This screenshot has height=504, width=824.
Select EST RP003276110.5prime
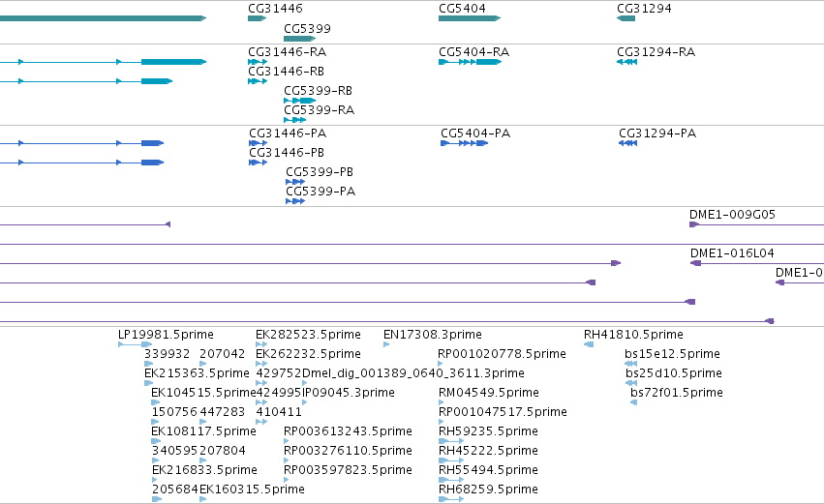(348, 452)
